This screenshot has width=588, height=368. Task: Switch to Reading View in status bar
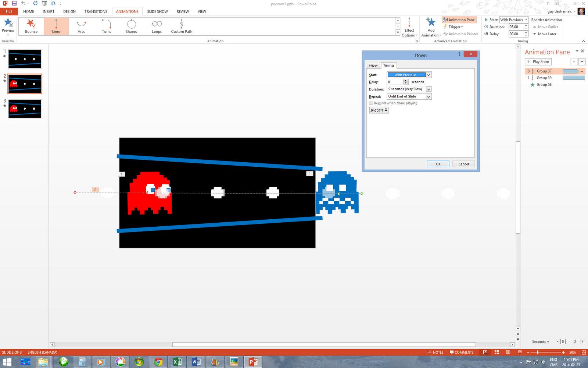pos(508,352)
